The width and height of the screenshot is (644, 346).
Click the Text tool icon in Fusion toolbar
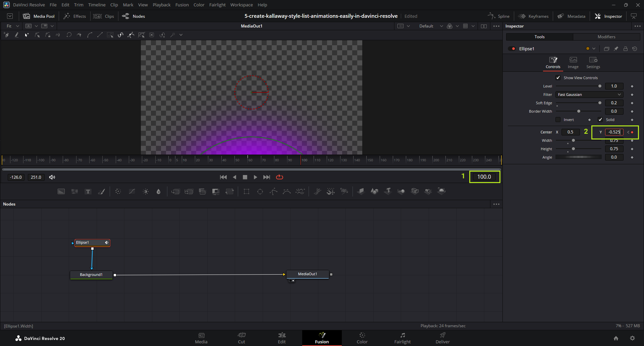(88, 191)
